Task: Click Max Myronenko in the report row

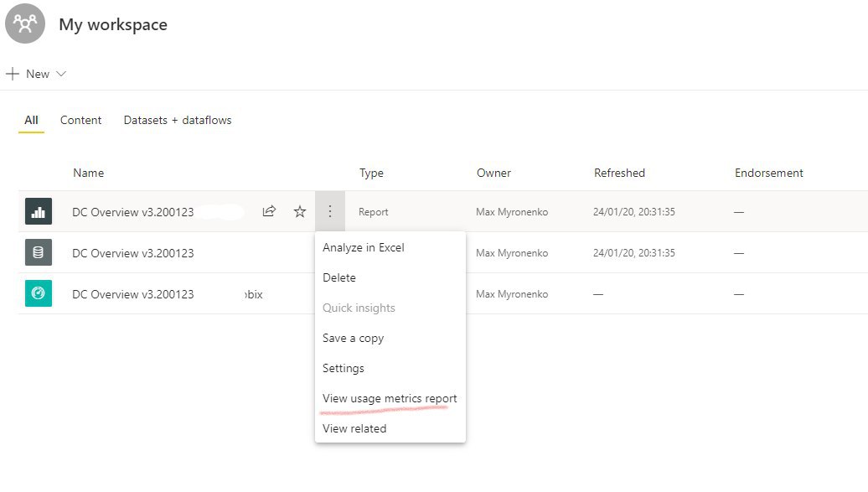Action: click(512, 212)
